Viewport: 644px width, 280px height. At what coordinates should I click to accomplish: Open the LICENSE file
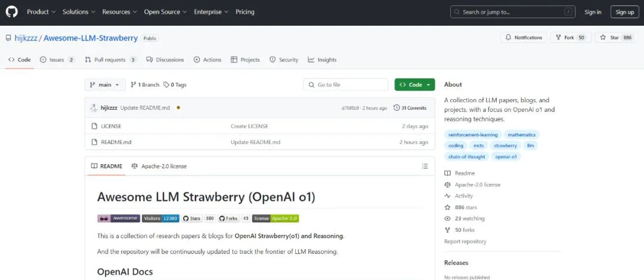point(111,126)
